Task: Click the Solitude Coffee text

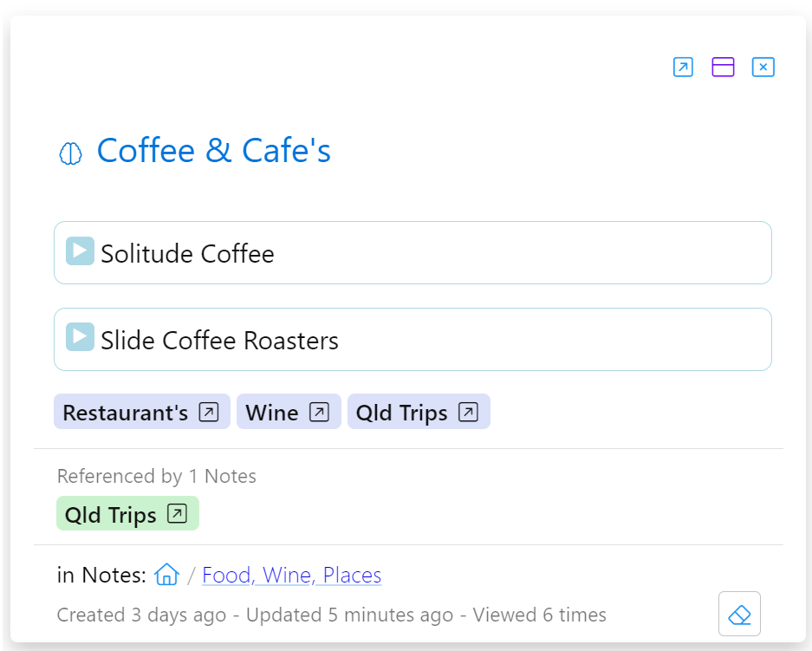Action: 187,254
